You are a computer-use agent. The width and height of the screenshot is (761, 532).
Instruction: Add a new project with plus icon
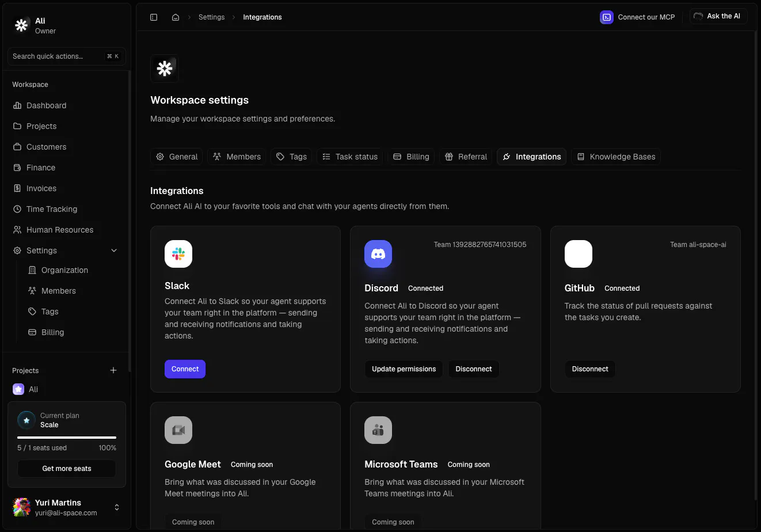coord(113,370)
